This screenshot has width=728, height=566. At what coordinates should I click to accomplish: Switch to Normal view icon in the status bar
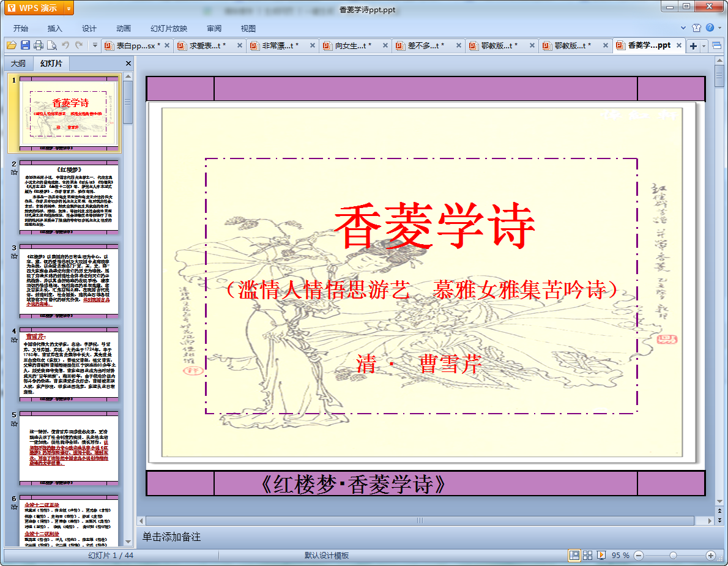click(x=574, y=556)
